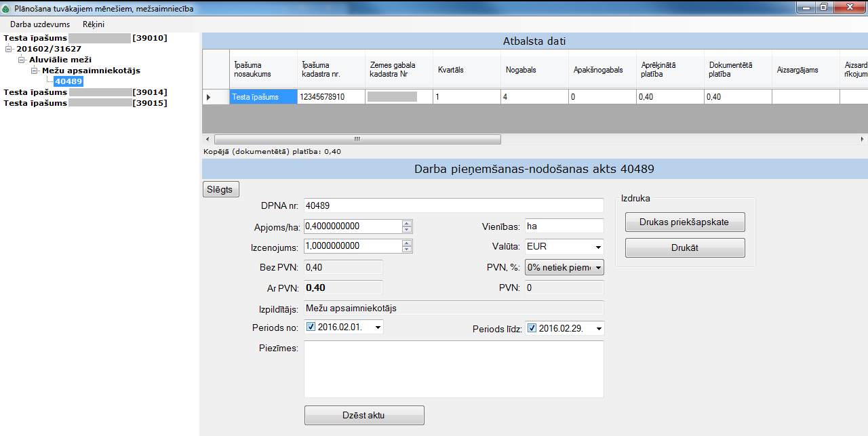Toggle the Periods no checkbox
Viewport: 868px width, 436px height.
tap(311, 328)
